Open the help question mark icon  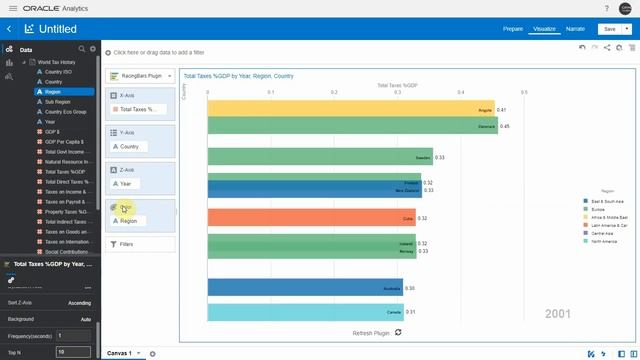607,8
